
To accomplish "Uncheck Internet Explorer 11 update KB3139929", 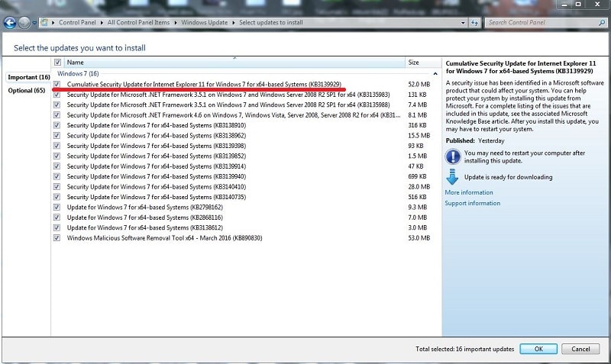I will [57, 84].
